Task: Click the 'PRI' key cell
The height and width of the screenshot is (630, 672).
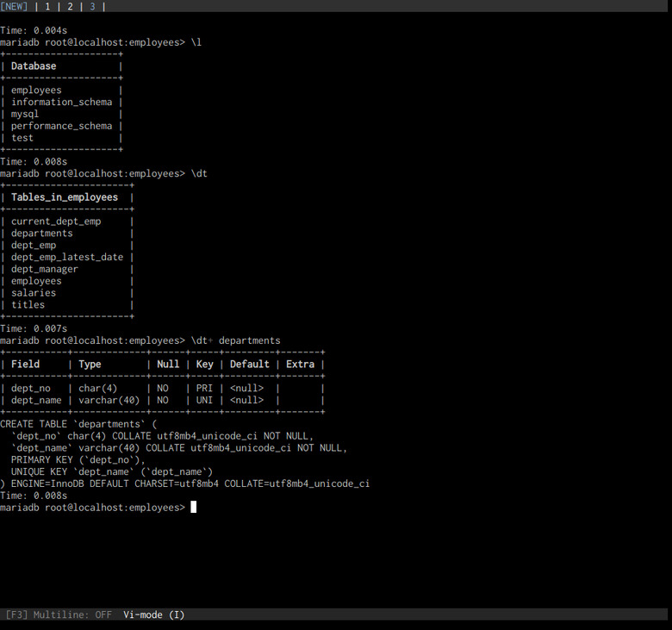Action: (204, 388)
